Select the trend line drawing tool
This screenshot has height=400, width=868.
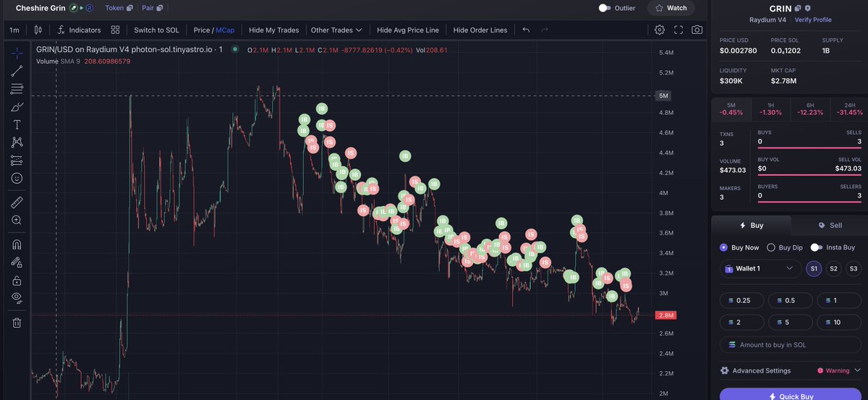pos(17,71)
